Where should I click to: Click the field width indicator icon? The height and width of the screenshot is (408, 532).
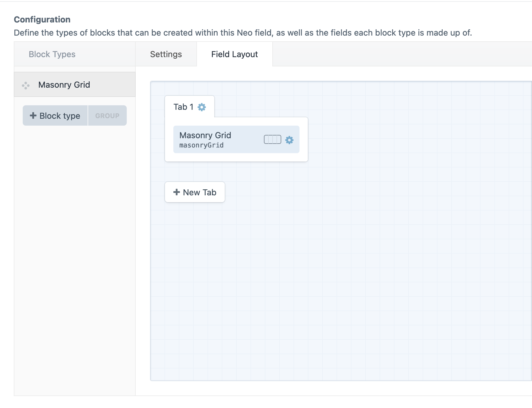272,140
